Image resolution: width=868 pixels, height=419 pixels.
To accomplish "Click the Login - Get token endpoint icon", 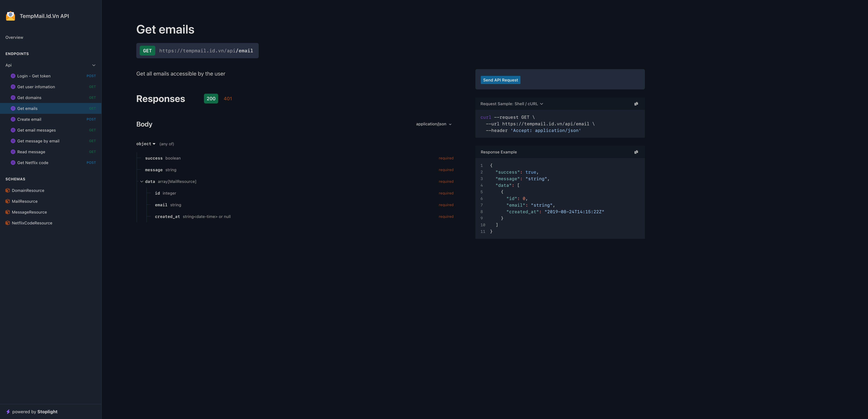I will click(x=13, y=76).
